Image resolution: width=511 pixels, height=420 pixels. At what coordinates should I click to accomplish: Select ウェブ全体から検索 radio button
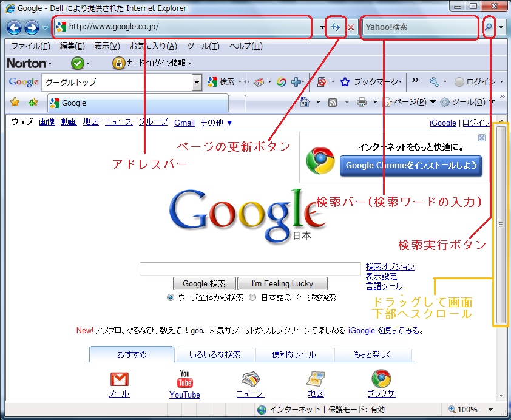click(x=171, y=297)
